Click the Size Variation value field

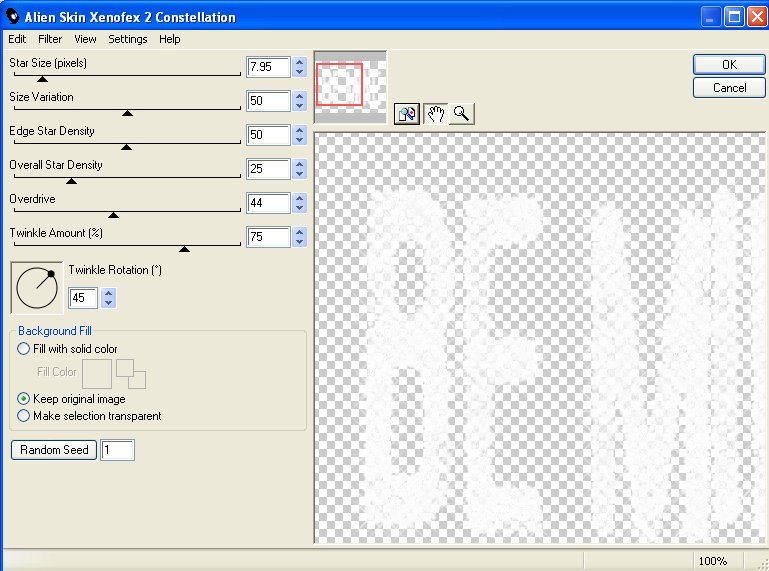(268, 101)
